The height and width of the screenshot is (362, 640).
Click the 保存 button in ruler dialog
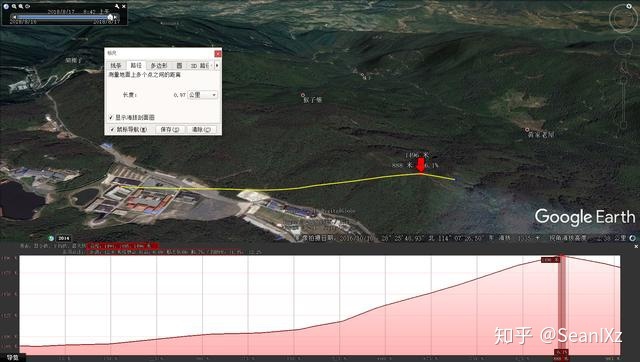click(x=170, y=129)
